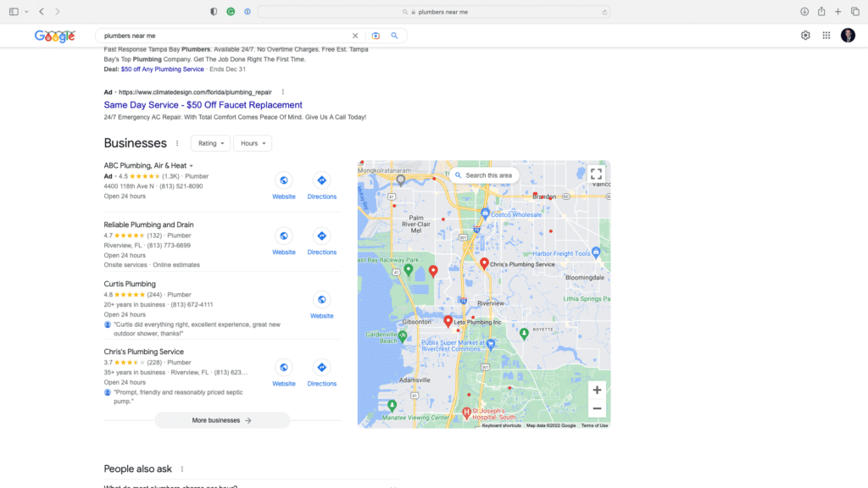Show the tab overview icon
Screen dimensions: 868x488
(855, 12)
